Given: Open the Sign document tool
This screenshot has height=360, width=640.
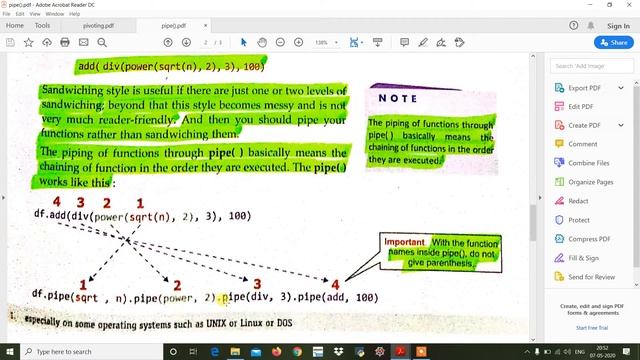Looking at the screenshot, I should (441, 42).
